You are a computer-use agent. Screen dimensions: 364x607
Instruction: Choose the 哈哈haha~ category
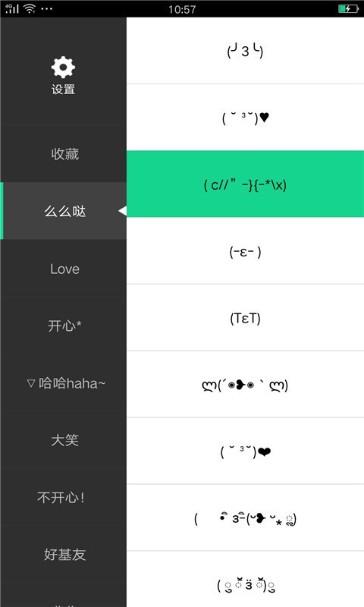tap(64, 383)
